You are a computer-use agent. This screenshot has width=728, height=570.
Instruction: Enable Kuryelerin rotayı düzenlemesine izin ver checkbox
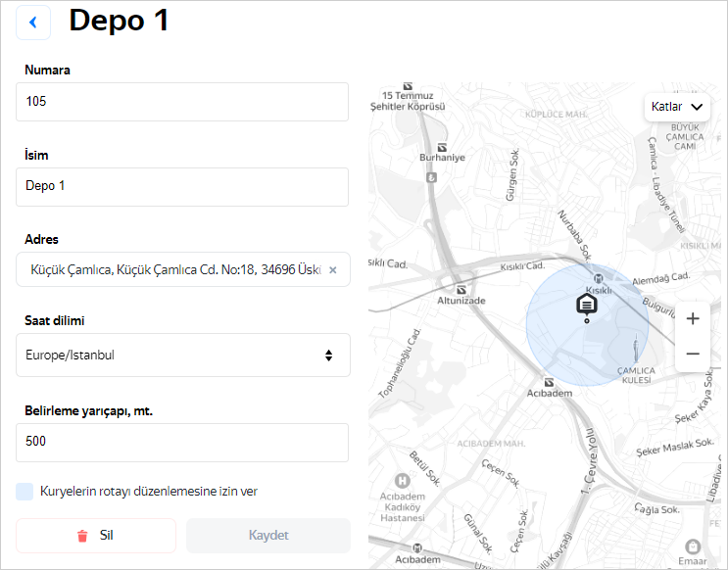[x=25, y=491]
